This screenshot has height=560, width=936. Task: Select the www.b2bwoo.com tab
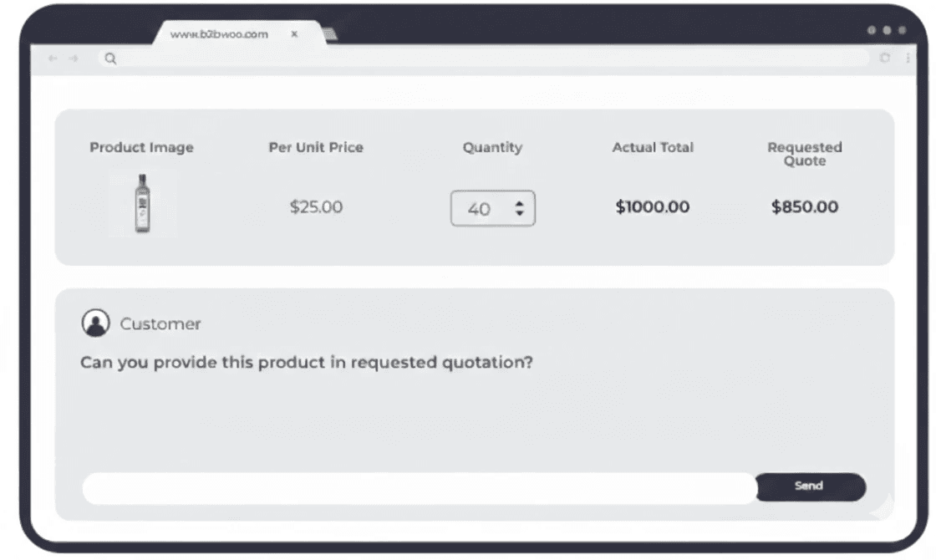[x=219, y=34]
